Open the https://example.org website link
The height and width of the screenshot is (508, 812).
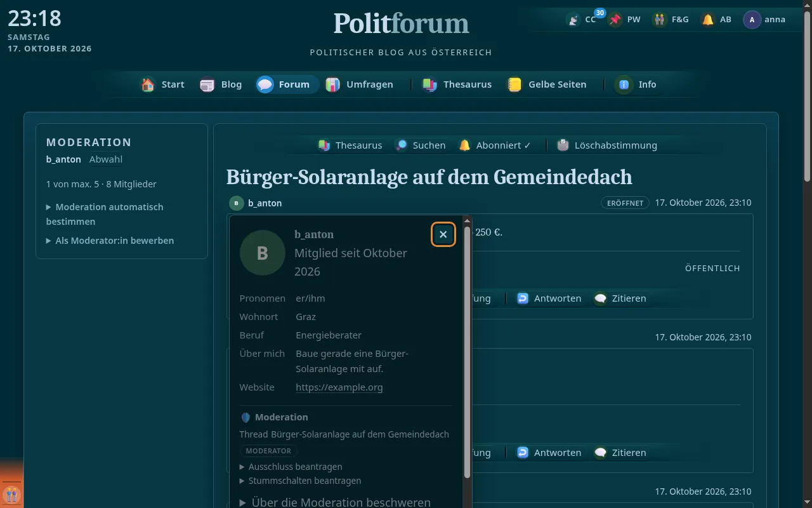point(339,387)
